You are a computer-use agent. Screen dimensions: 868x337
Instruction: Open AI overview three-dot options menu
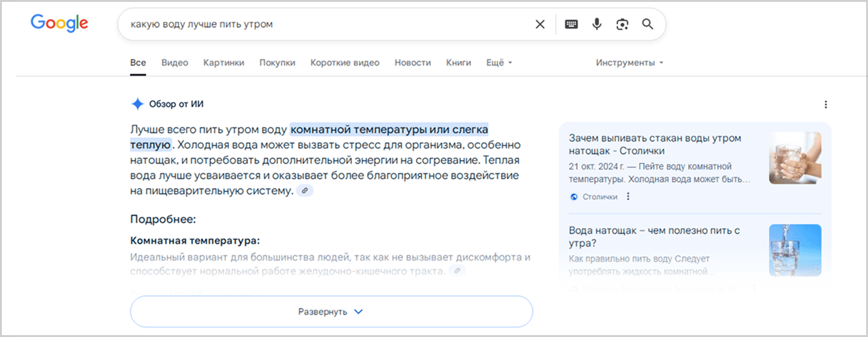pyautogui.click(x=826, y=104)
